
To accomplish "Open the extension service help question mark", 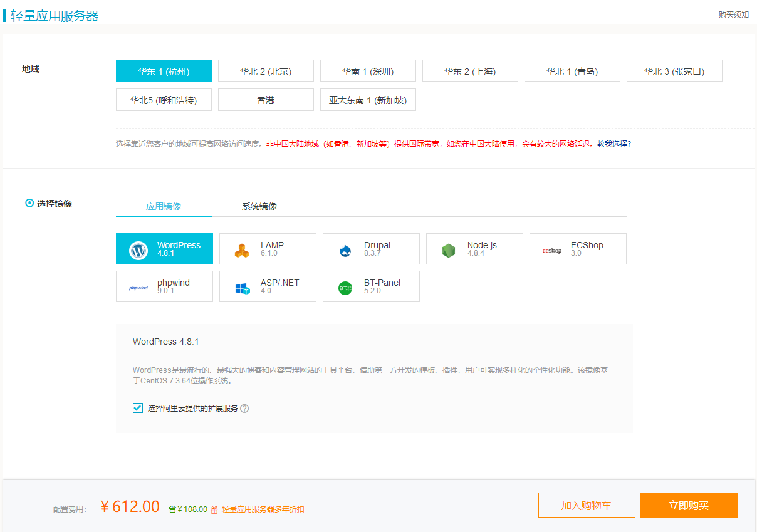I will coord(244,408).
